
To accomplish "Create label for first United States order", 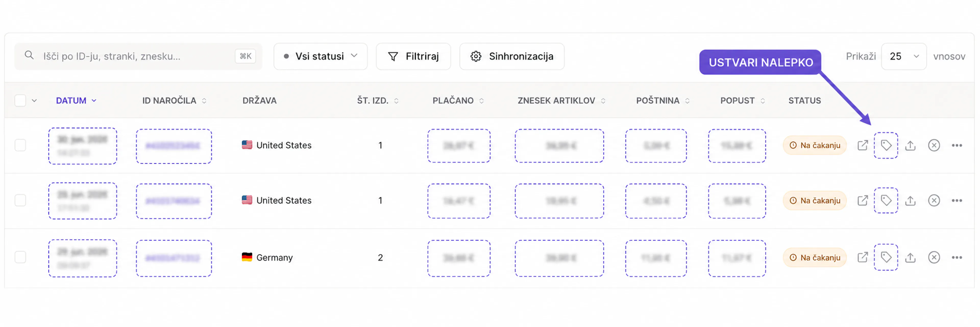I will point(886,145).
